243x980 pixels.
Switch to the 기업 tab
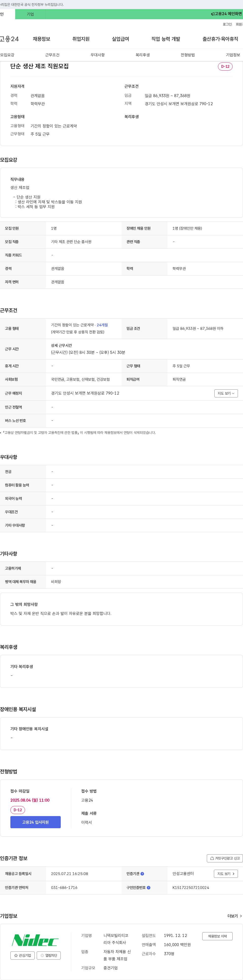click(30, 14)
